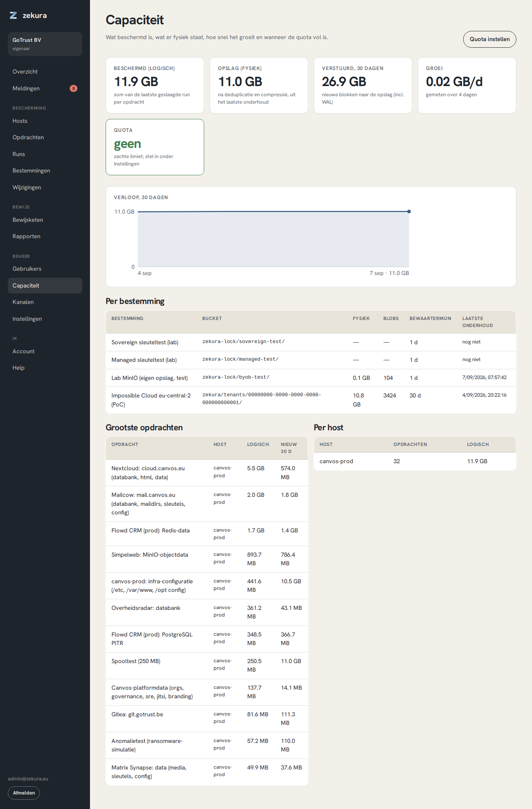The height and width of the screenshot is (809, 532).
Task: Go to Hosts in sidebar
Action: tap(45, 121)
